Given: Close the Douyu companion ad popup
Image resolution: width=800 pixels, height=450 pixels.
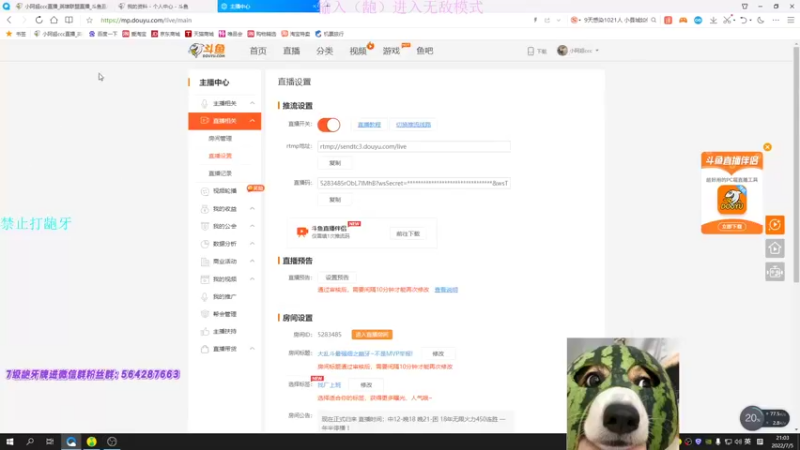Looking at the screenshot, I should pos(767,147).
